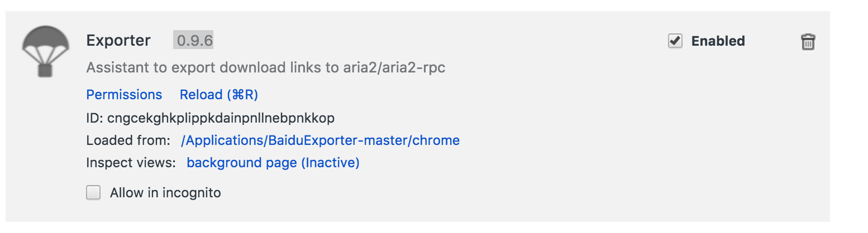Reload the extension via Reload (⌘R)

click(x=219, y=95)
